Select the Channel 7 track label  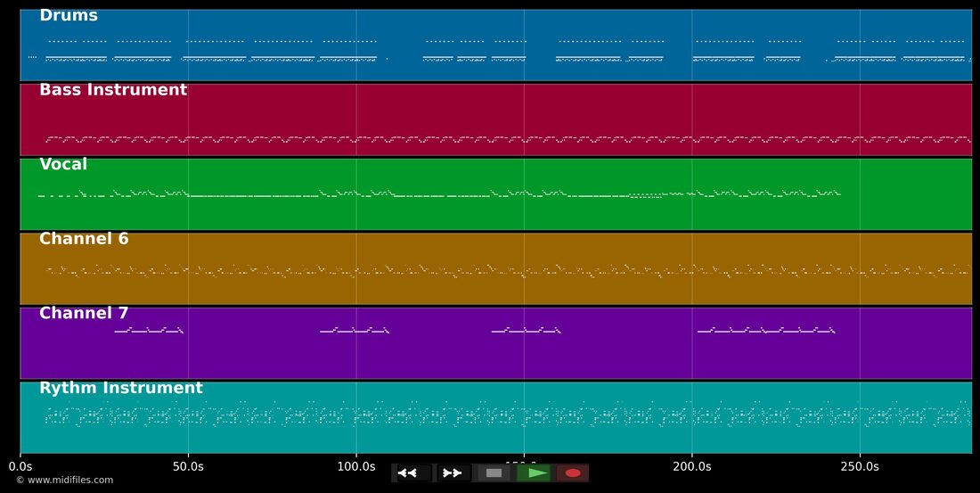(x=84, y=314)
